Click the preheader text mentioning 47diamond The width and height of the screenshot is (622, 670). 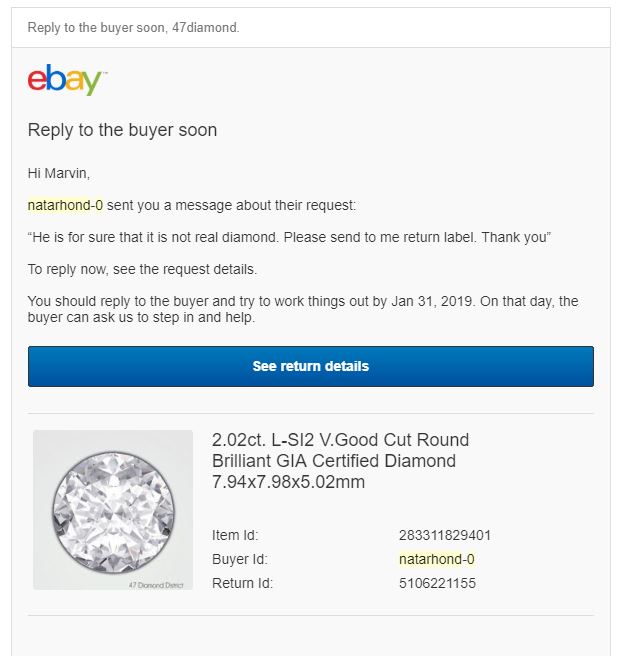[x=133, y=28]
